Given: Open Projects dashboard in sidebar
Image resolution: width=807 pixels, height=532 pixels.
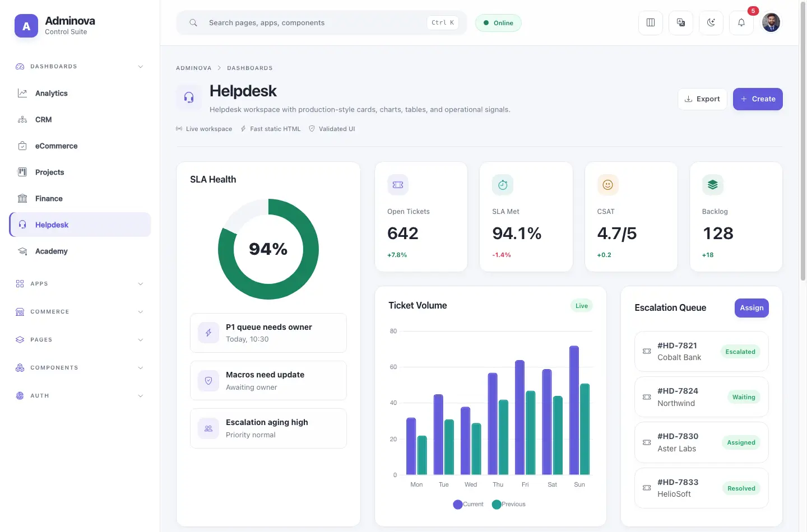Looking at the screenshot, I should point(80,172).
